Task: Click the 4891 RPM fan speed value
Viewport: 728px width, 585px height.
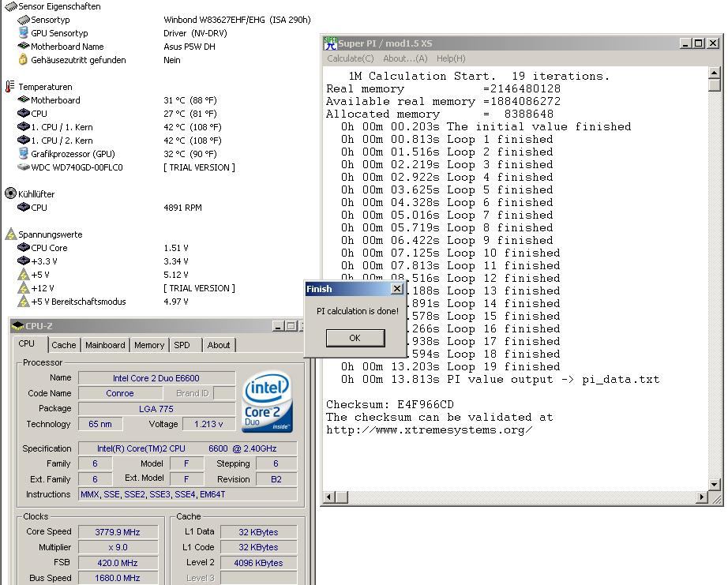Action: coord(182,208)
